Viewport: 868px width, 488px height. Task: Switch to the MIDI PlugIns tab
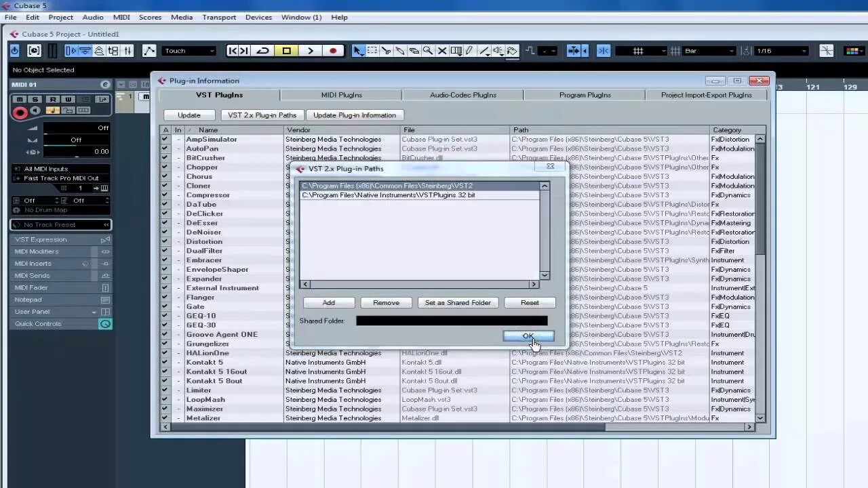341,95
